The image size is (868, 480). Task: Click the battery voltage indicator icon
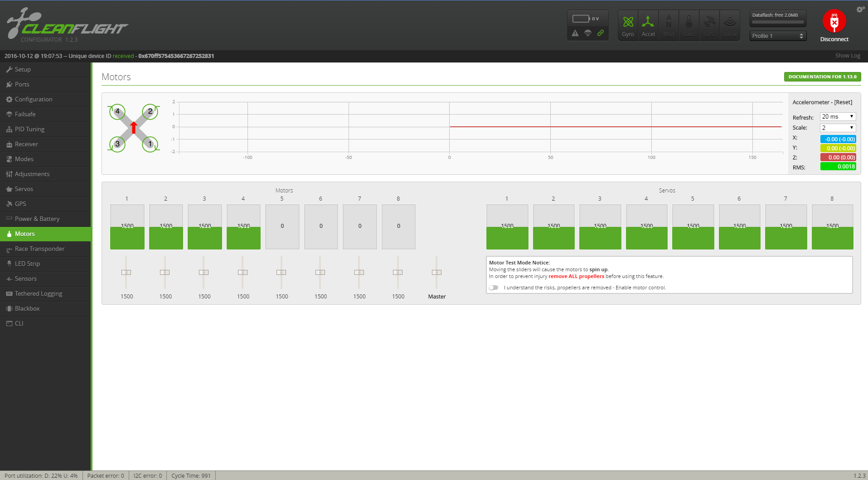point(581,19)
